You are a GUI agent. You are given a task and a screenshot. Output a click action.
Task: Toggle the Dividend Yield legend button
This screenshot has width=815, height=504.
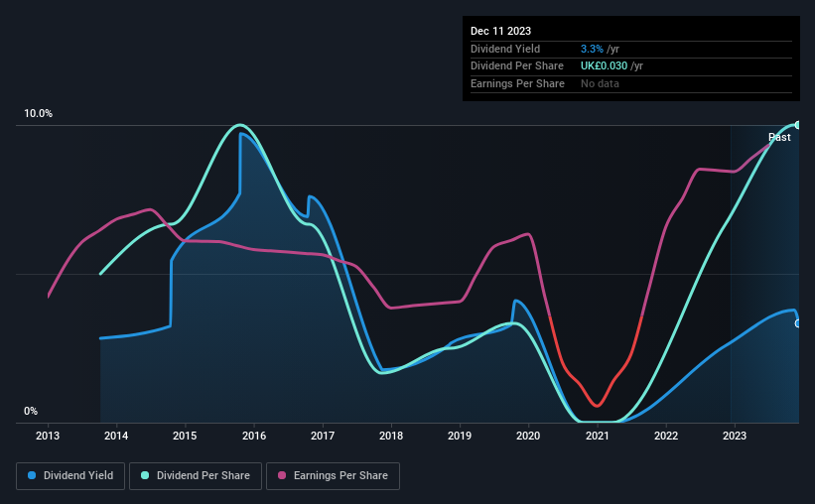pos(70,476)
